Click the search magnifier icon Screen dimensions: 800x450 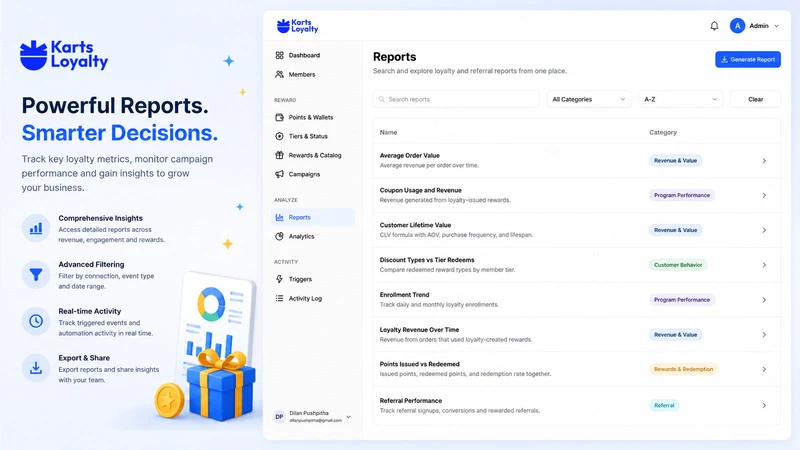[x=382, y=99]
